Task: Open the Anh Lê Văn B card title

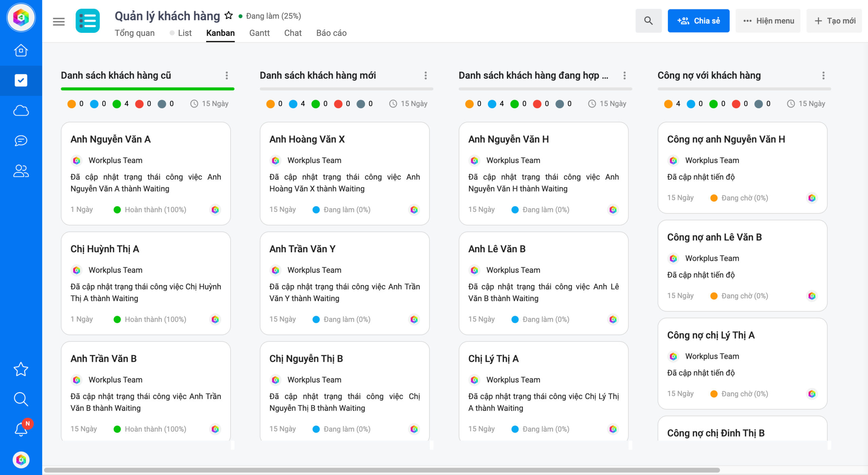Action: point(497,249)
